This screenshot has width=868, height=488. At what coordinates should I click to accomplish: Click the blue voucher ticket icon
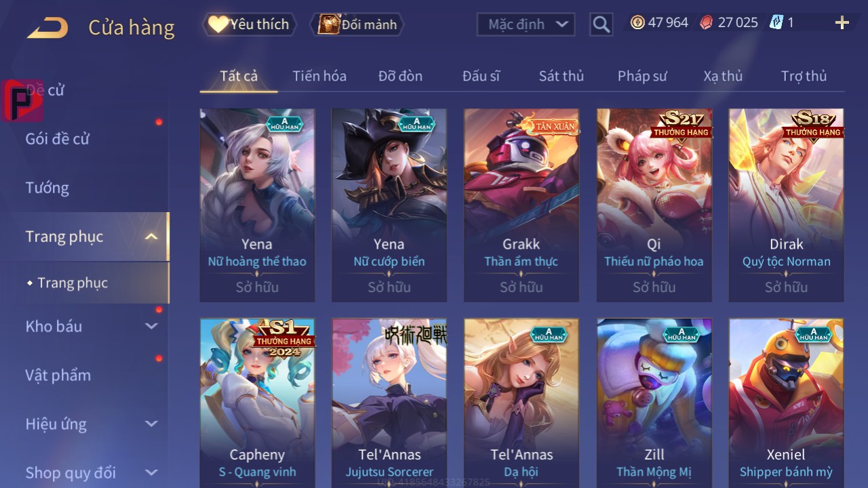776,22
